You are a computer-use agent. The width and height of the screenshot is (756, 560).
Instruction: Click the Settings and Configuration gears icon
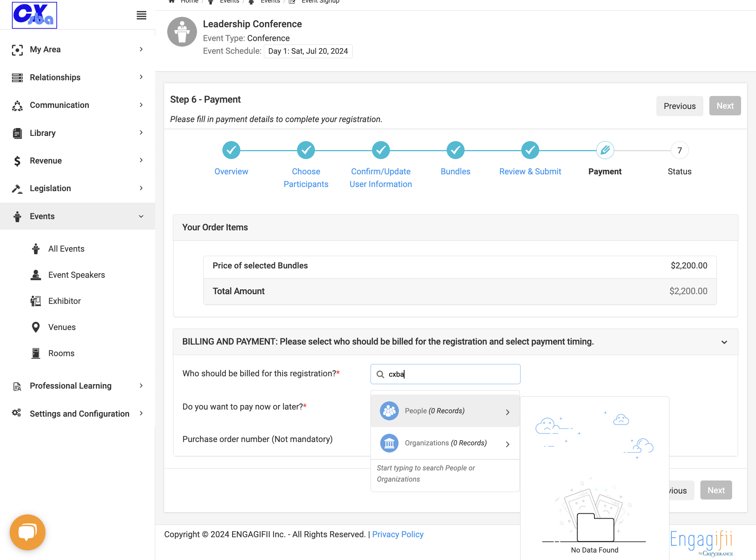[16, 413]
